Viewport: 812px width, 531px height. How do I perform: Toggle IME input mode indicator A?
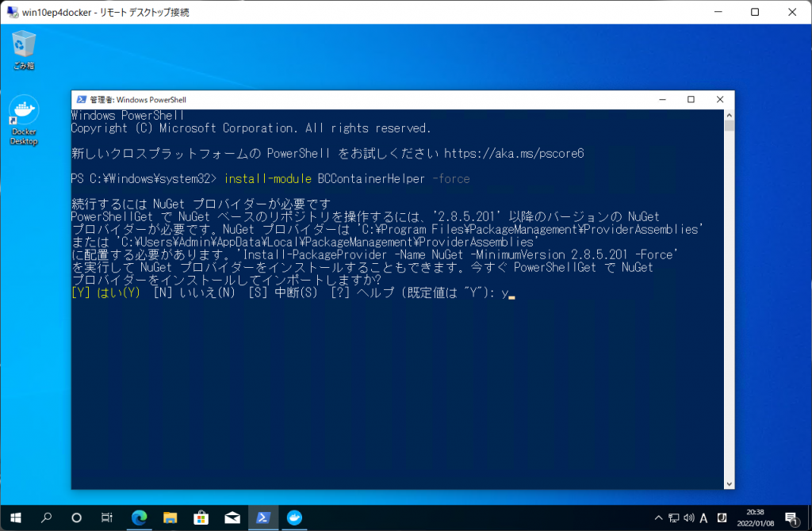703,518
